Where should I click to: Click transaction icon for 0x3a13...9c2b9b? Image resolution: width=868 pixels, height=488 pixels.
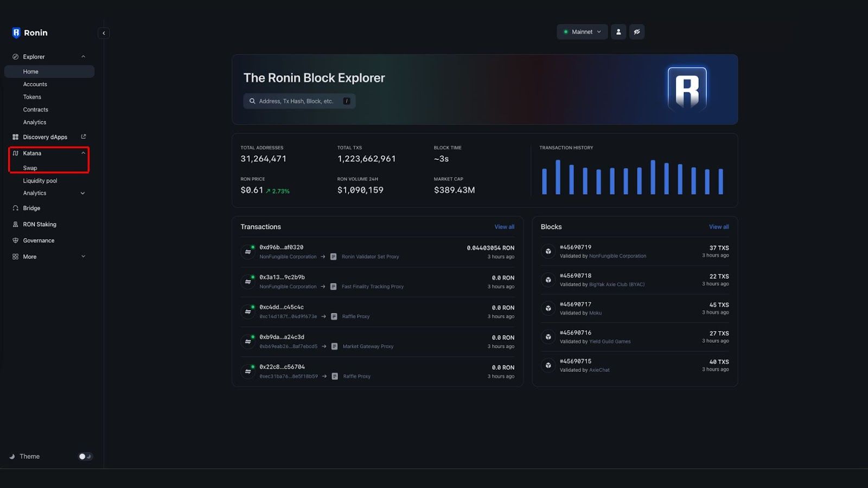click(x=248, y=281)
